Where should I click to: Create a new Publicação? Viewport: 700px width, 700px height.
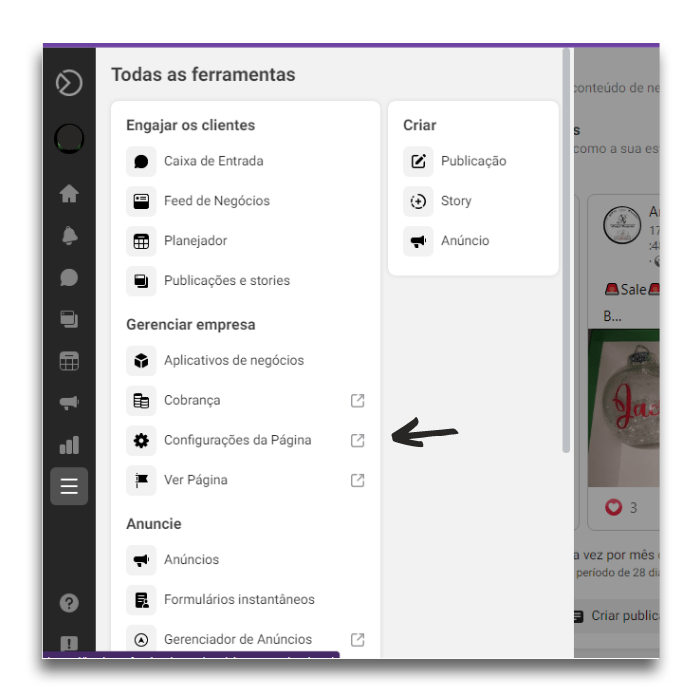point(473,161)
